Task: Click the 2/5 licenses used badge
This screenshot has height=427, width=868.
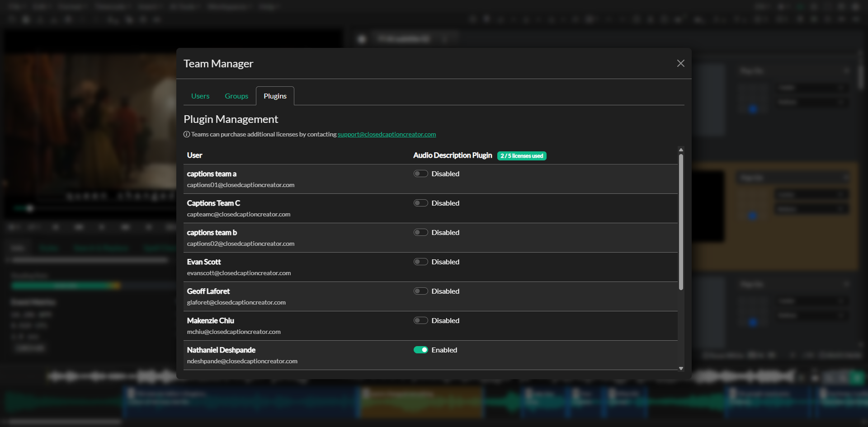Action: pyautogui.click(x=522, y=155)
